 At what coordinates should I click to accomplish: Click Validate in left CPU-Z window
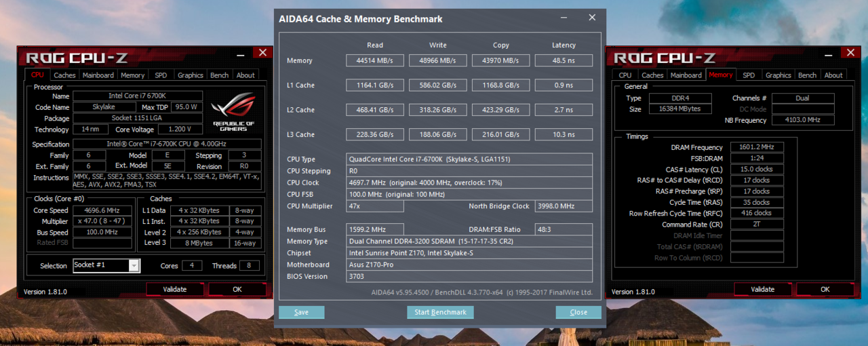point(175,289)
